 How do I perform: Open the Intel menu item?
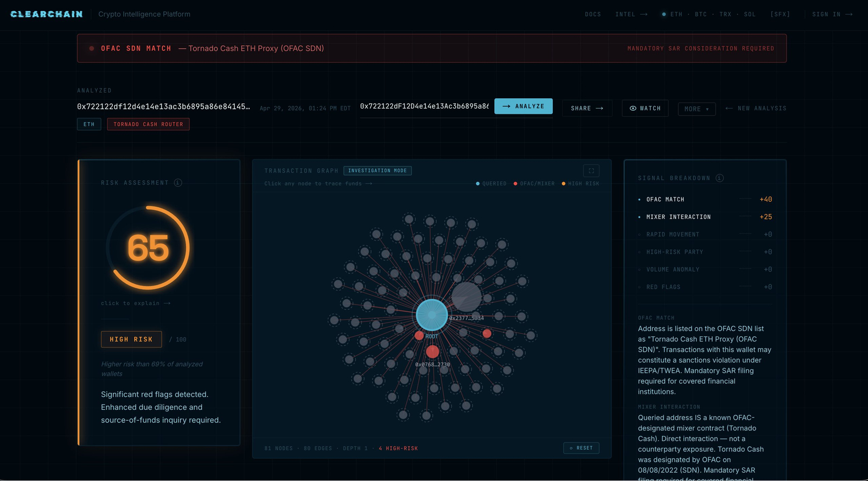pos(631,14)
